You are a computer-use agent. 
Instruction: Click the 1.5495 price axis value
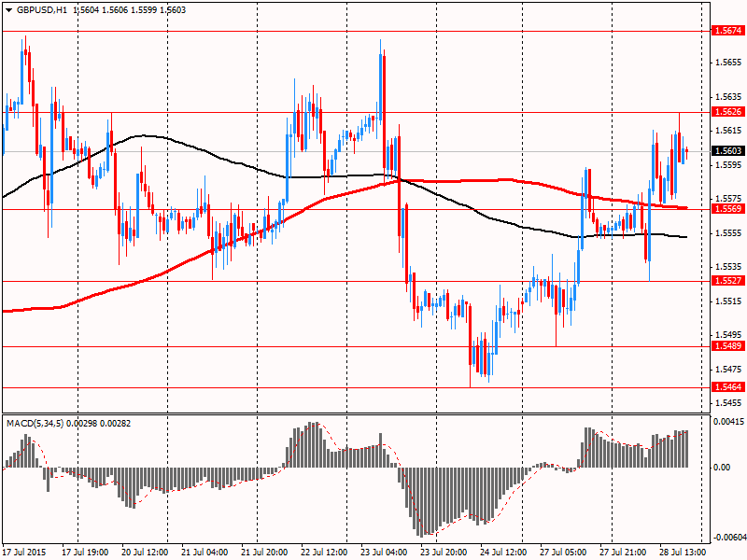[729, 335]
